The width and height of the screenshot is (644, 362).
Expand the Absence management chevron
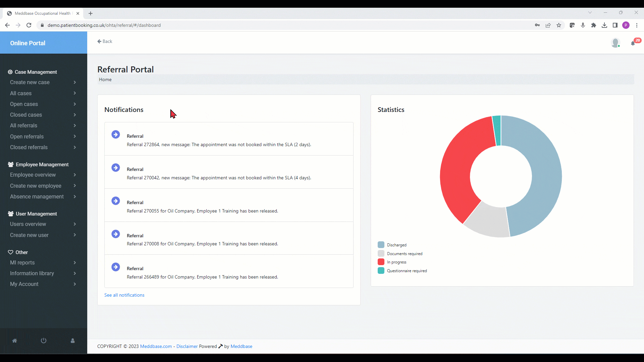click(74, 197)
